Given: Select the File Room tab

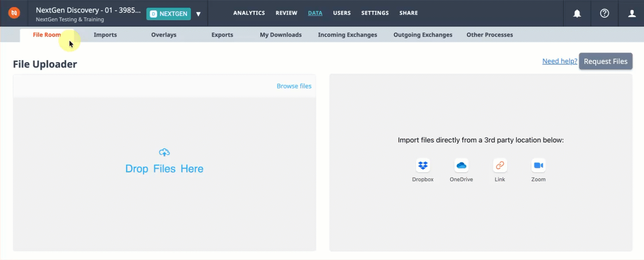Looking at the screenshot, I should 47,35.
